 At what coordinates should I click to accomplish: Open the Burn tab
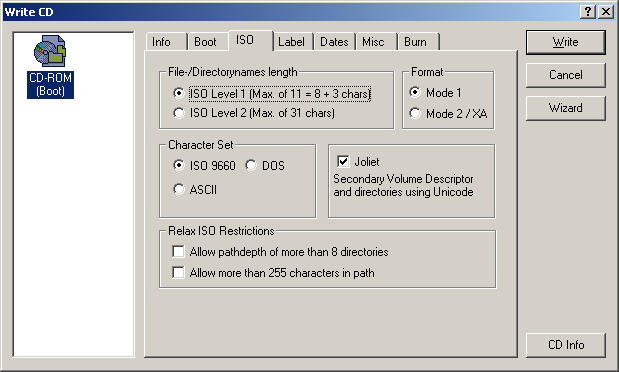pyautogui.click(x=418, y=41)
